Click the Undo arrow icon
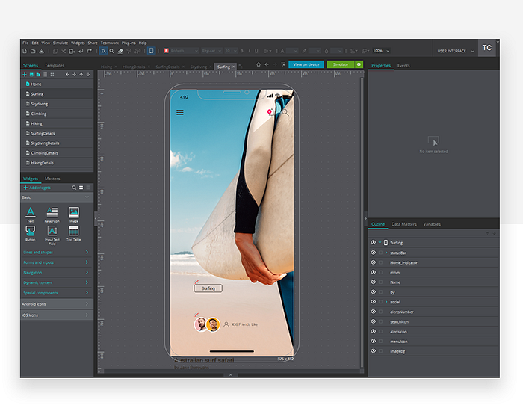The image size is (523, 420). tap(81, 51)
